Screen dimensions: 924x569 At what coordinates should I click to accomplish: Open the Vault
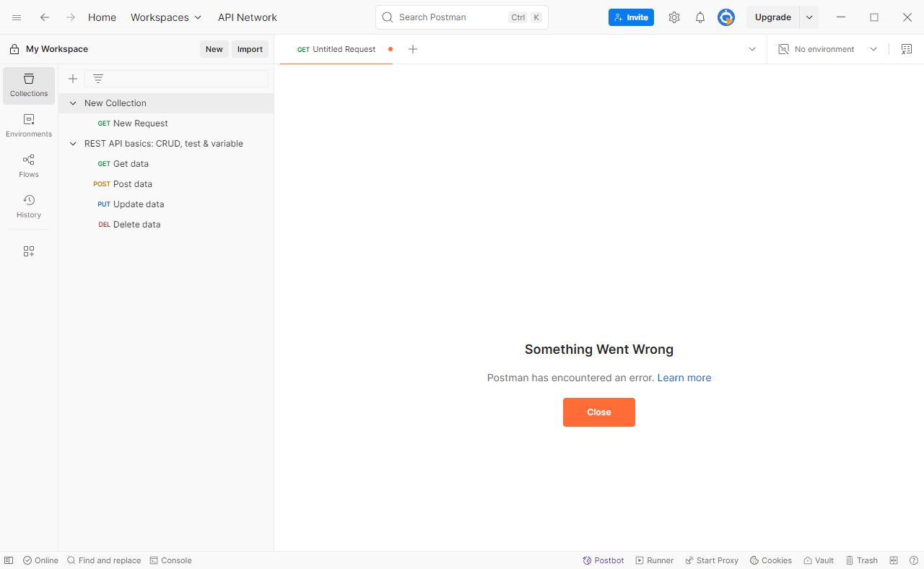[819, 560]
